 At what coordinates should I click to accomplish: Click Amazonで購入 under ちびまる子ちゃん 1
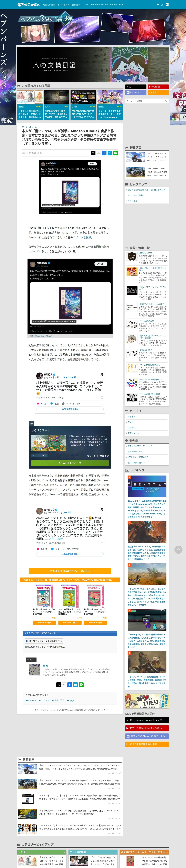coord(45,622)
